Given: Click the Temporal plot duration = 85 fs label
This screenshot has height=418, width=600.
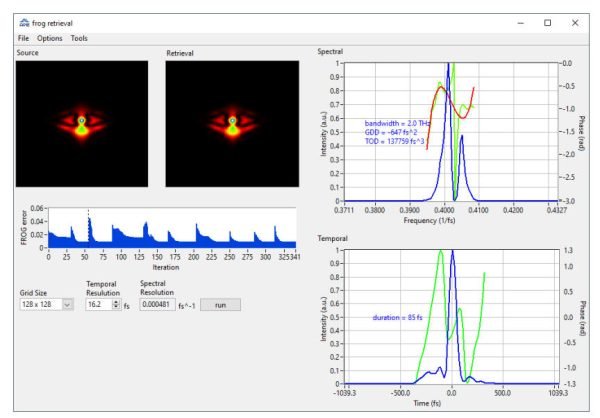Looking at the screenshot, I should click(x=397, y=317).
